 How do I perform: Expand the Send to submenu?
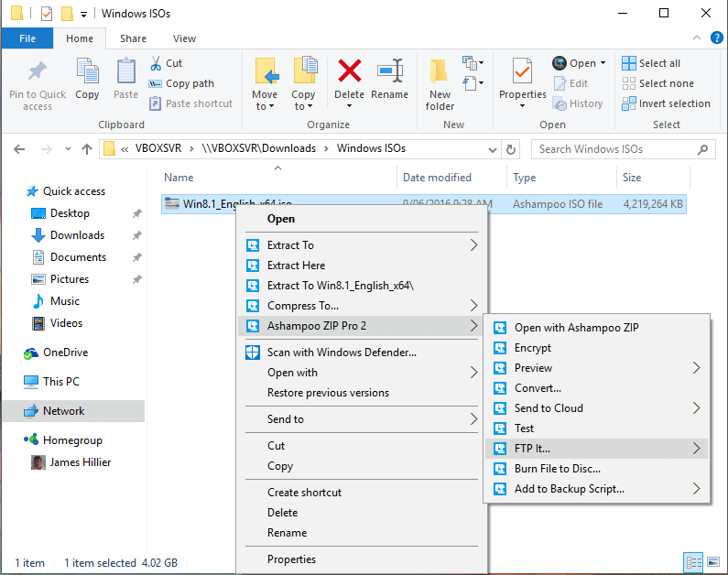[x=473, y=419]
